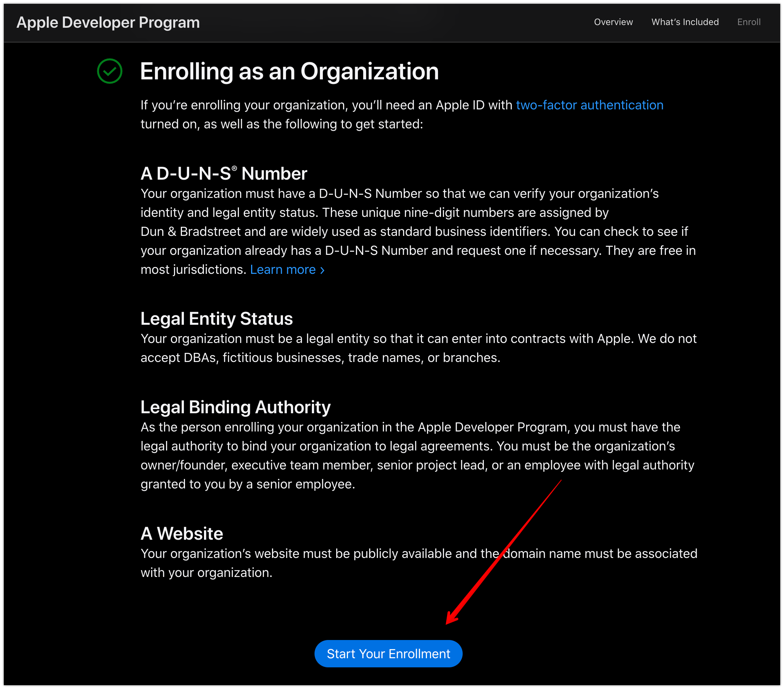Open the What's Included nav item

click(685, 22)
